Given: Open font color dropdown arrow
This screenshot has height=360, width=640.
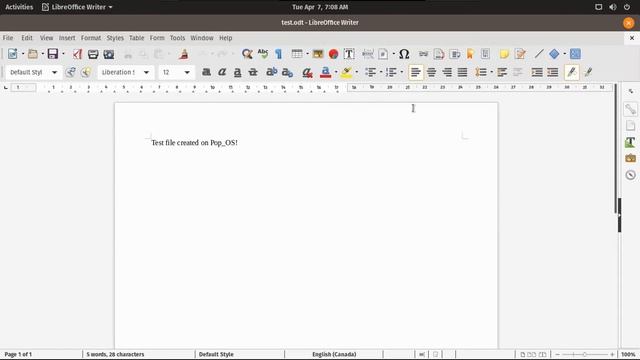Looking at the screenshot, I should coord(336,72).
